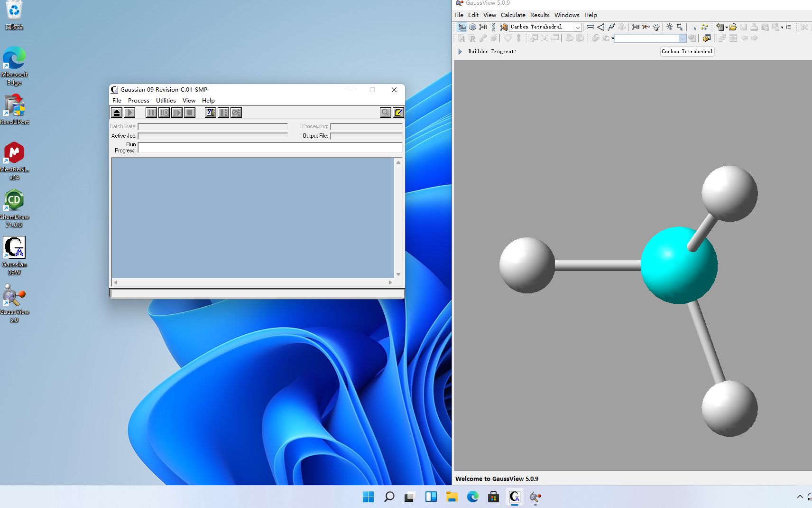The image size is (812, 508).
Task: Select the Biological Fragment tool in GaussView
Action: [x=493, y=27]
